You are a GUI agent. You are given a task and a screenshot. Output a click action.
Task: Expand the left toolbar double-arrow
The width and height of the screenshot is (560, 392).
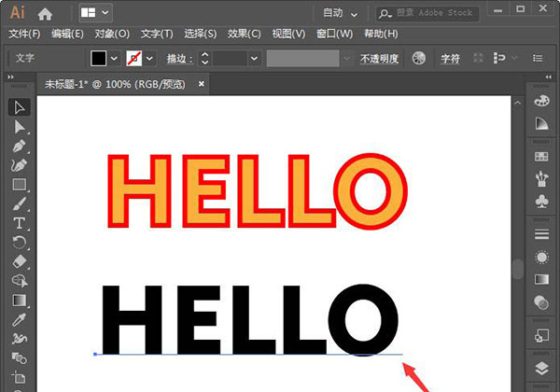click(x=10, y=77)
